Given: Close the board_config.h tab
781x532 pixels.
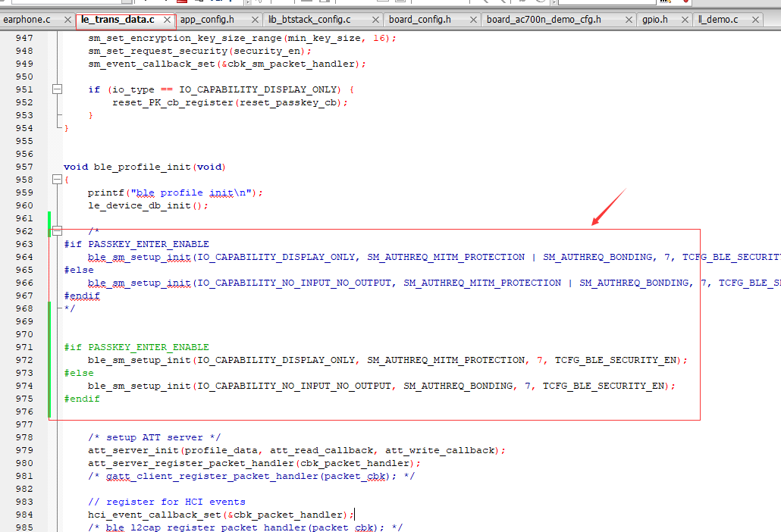Looking at the screenshot, I should [473, 20].
